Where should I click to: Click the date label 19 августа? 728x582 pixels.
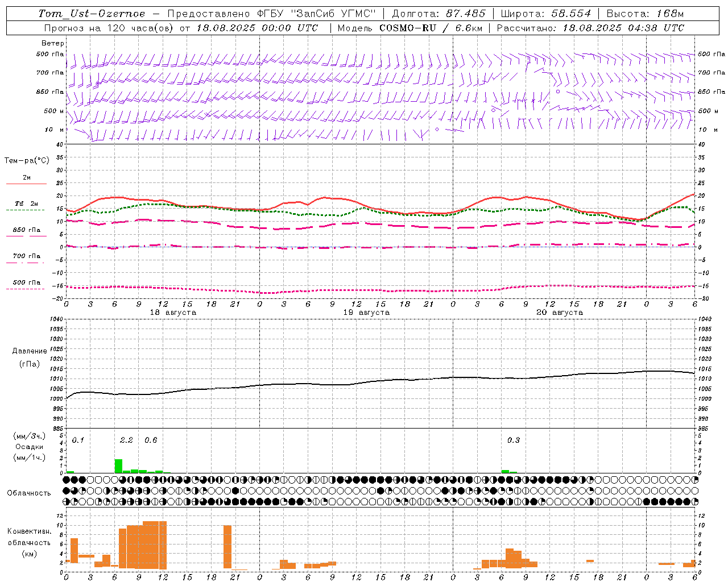366,313
